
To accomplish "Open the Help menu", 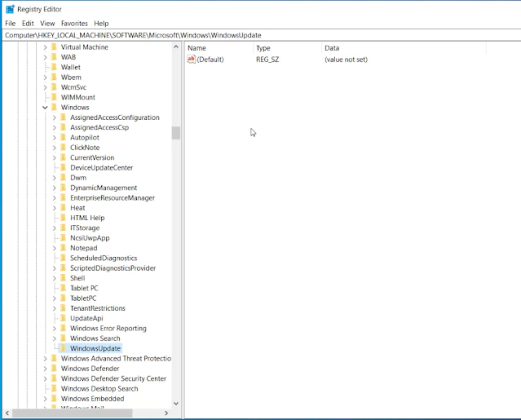I will click(x=101, y=24).
